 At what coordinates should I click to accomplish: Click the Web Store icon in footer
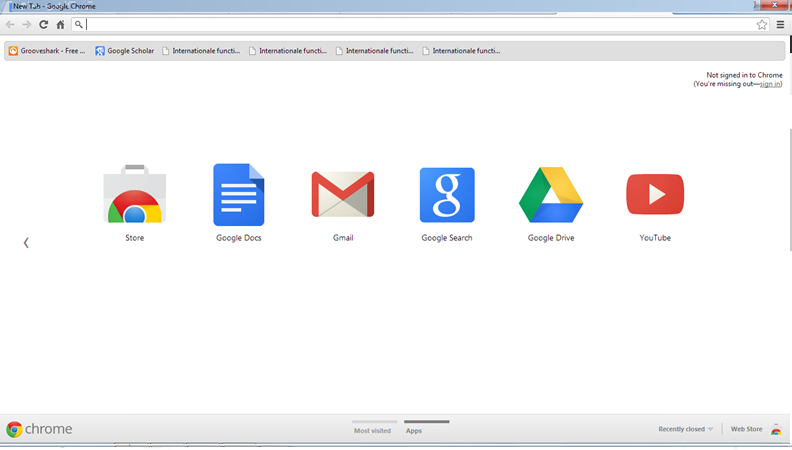tap(776, 429)
